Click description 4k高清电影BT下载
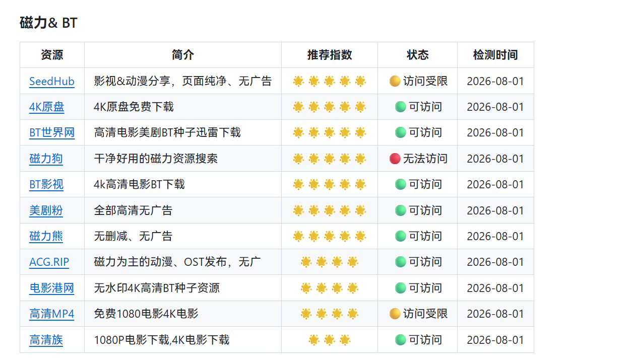The width and height of the screenshot is (630, 364). [139, 184]
